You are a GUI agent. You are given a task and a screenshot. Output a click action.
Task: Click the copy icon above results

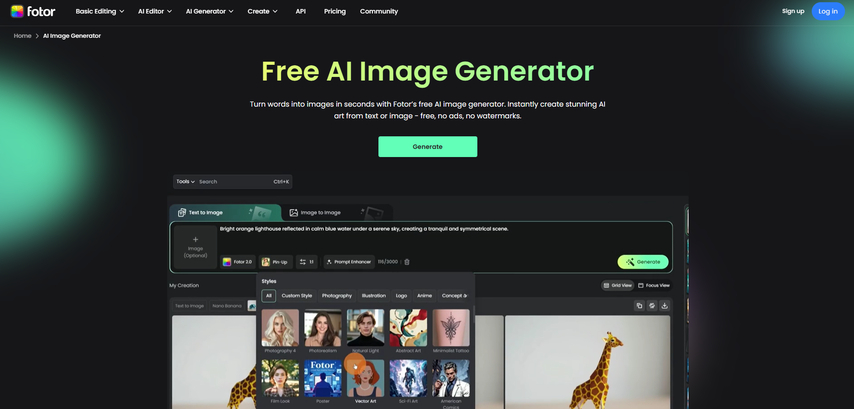coord(639,306)
